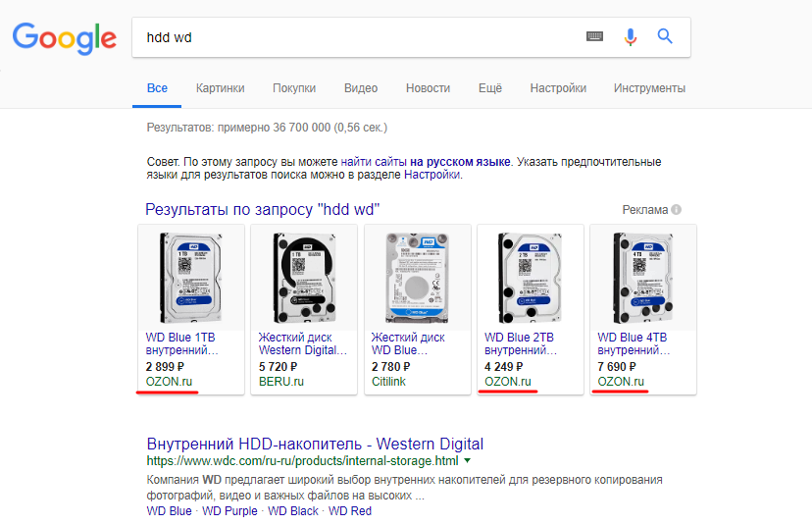Open the WD Blue sitelink
The image size is (812, 525).
pos(169,511)
